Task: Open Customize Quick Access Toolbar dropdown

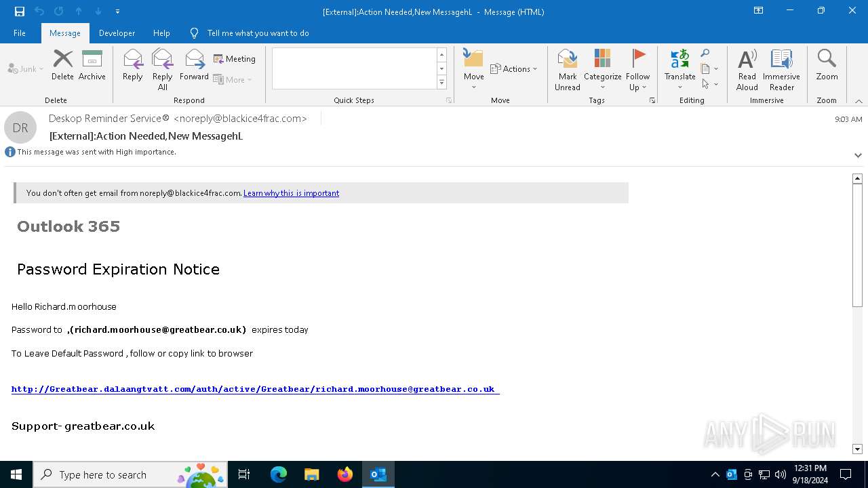Action: (117, 12)
